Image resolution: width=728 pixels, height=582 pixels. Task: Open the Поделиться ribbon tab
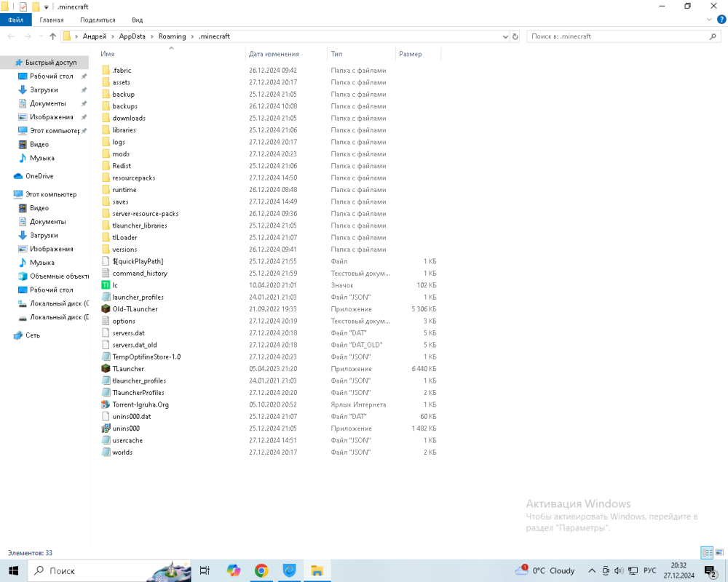coord(98,20)
